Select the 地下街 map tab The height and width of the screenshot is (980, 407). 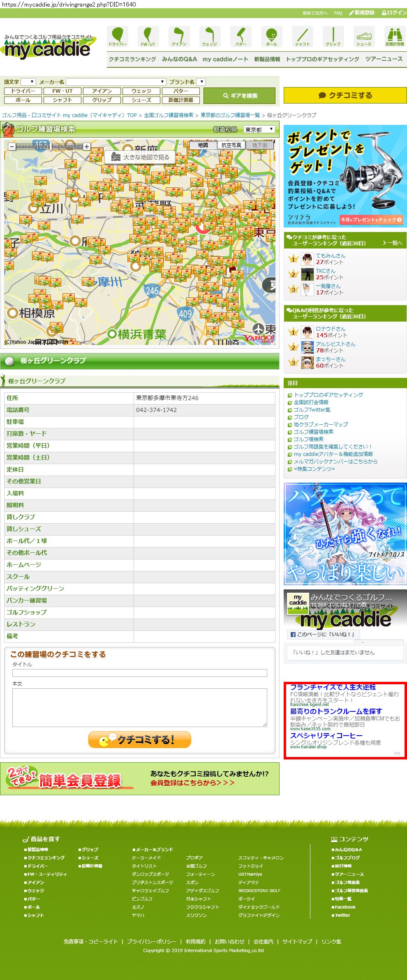(260, 145)
